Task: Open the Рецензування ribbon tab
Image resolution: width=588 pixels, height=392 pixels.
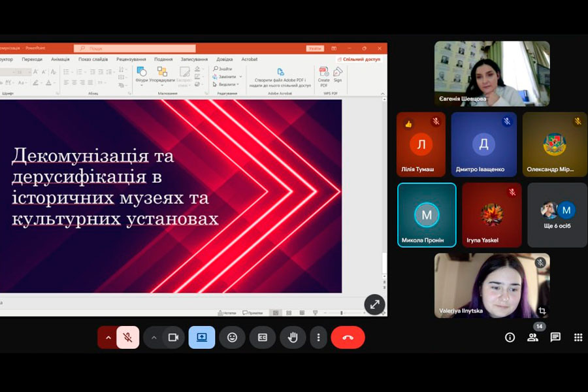Action: pyautogui.click(x=131, y=59)
